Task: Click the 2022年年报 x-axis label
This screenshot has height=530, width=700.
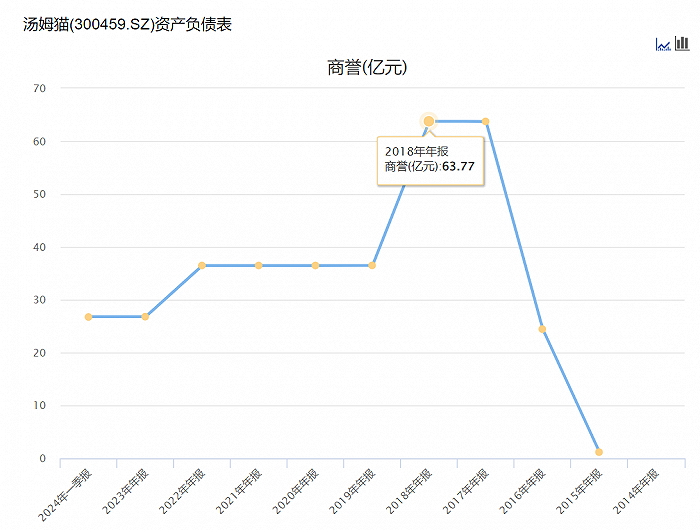Action: (182, 491)
